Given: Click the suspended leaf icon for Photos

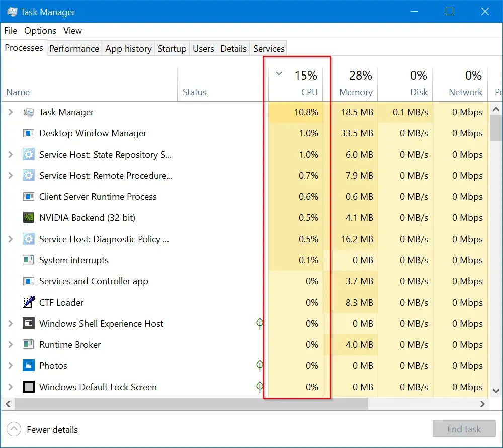Looking at the screenshot, I should tap(260, 366).
